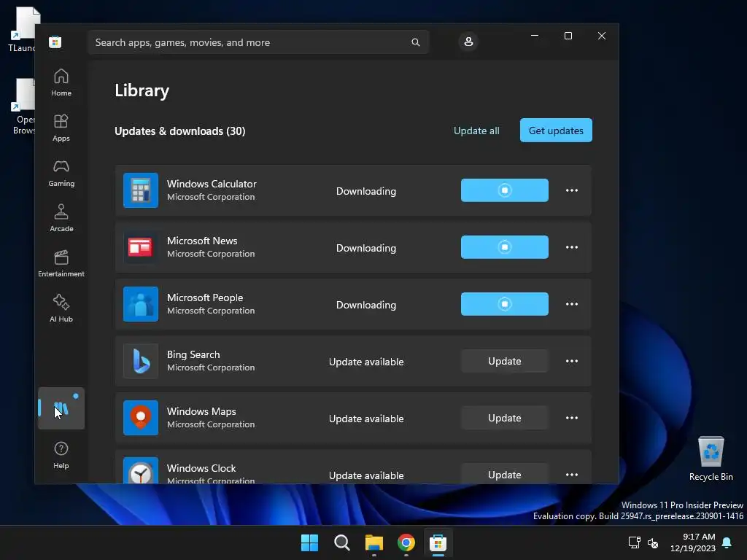Update the Bing Search app

tap(505, 361)
